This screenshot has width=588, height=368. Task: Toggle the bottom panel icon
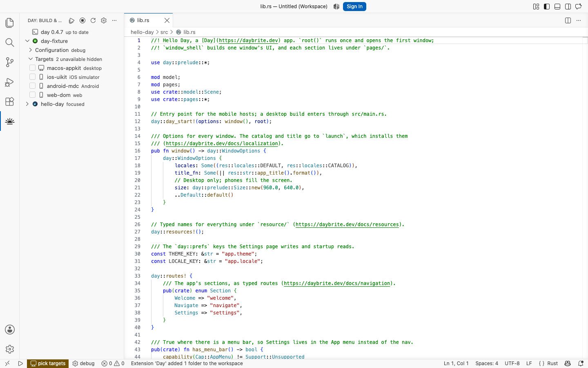(x=557, y=7)
